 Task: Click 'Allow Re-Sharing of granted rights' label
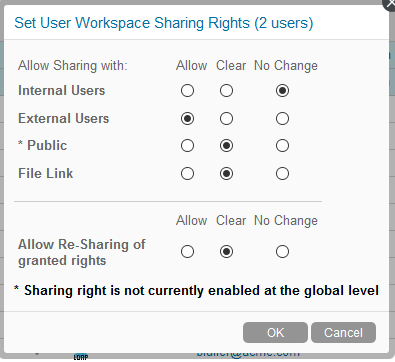pos(82,253)
